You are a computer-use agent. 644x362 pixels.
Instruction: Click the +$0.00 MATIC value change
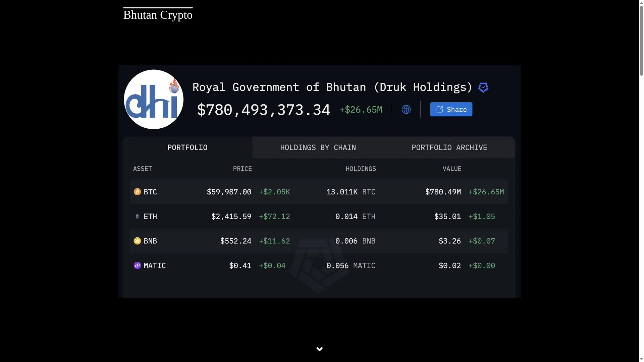coord(482,265)
